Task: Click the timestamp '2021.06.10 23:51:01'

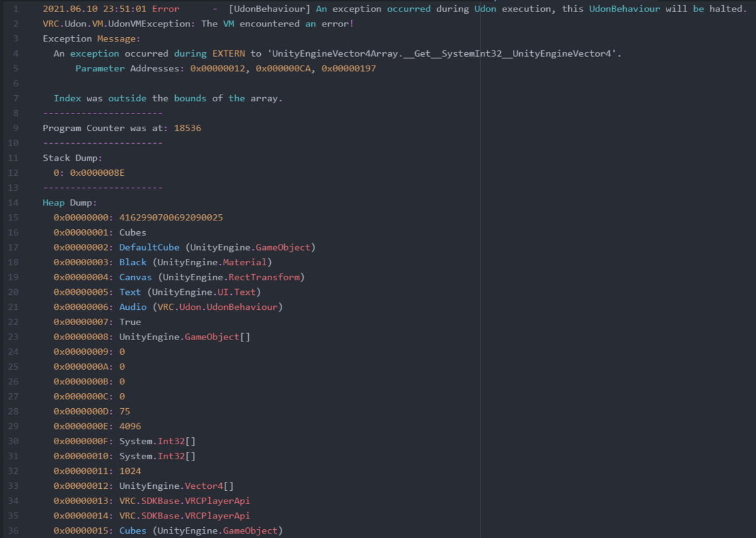Action: tap(94, 9)
